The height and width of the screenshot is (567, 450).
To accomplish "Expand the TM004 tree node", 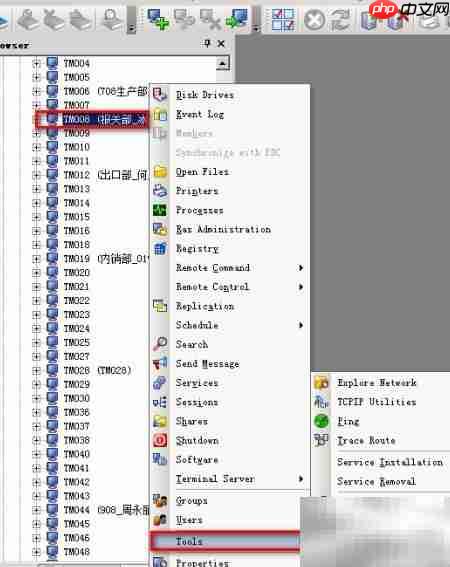I will coord(36,63).
